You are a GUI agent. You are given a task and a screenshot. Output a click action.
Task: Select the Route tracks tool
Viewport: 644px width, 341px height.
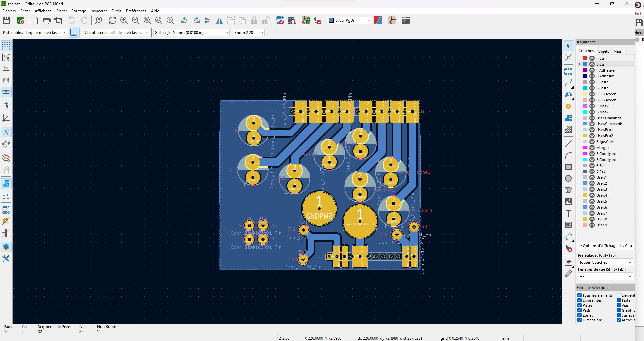pos(568,83)
